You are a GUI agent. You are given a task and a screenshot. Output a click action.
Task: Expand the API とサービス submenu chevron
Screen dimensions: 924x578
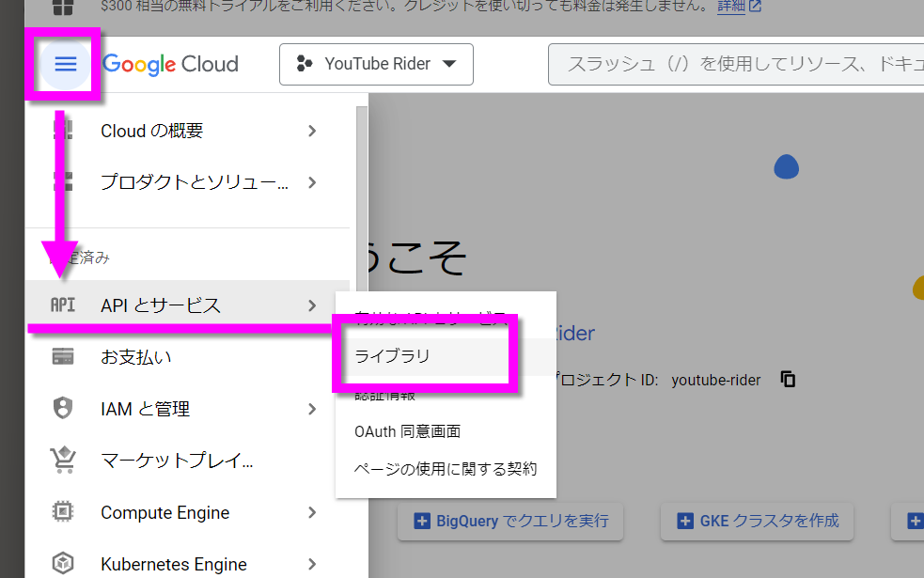pos(312,305)
